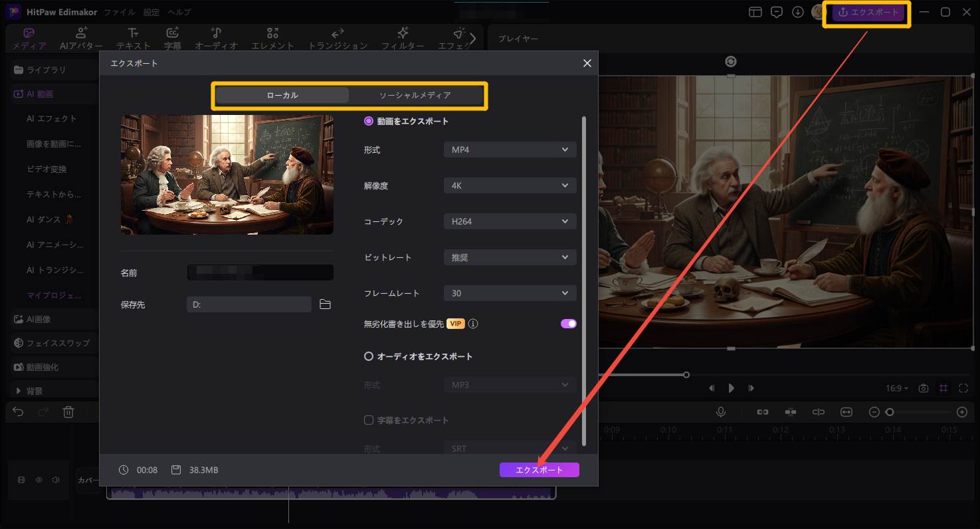Click the timeline zoom slider handle
This screenshot has height=529, width=980.
[x=890, y=412]
